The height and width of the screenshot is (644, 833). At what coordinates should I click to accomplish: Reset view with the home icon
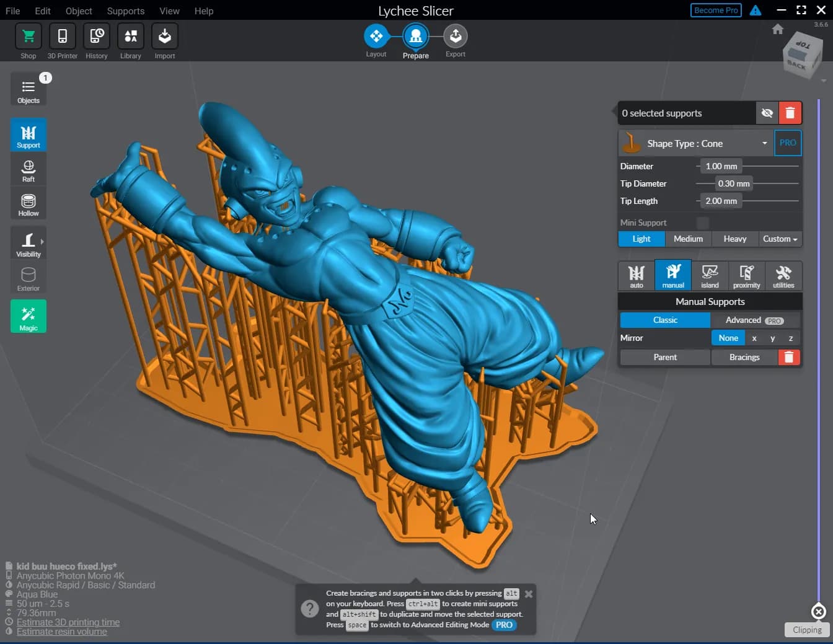point(778,29)
